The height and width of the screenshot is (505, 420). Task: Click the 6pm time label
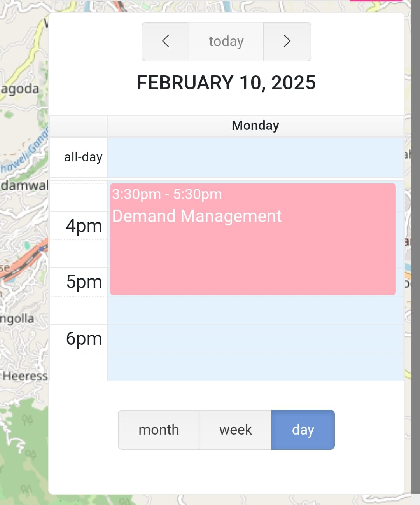point(84,339)
